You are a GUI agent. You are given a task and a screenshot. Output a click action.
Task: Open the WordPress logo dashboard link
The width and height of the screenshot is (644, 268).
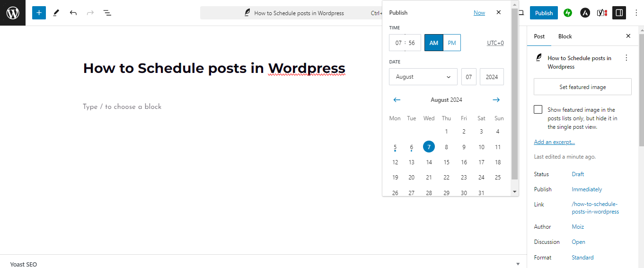[x=13, y=13]
